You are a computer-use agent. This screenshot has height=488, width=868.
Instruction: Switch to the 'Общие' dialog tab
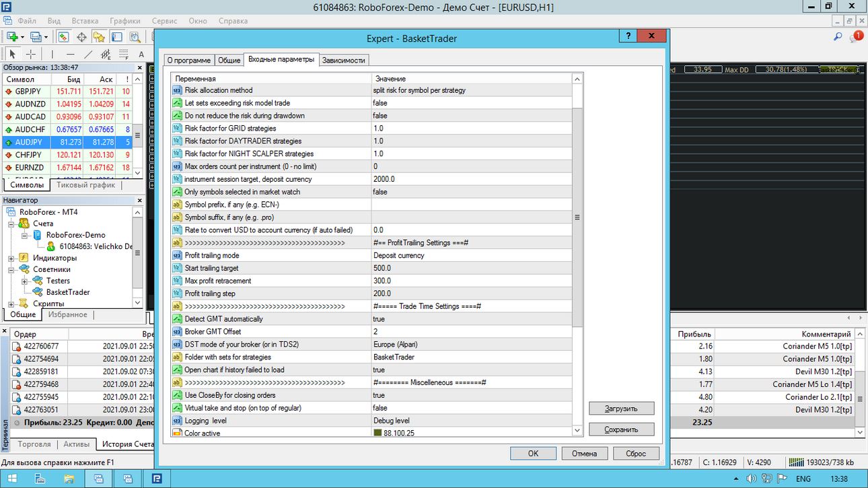229,60
